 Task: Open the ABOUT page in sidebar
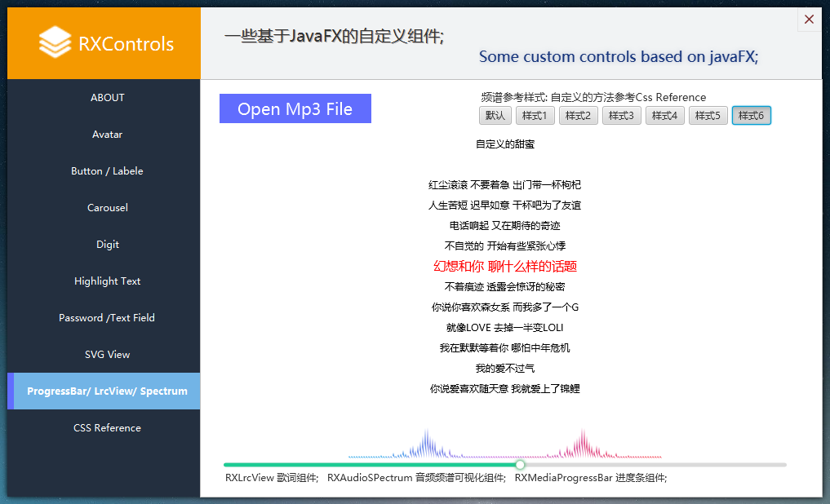pos(107,98)
